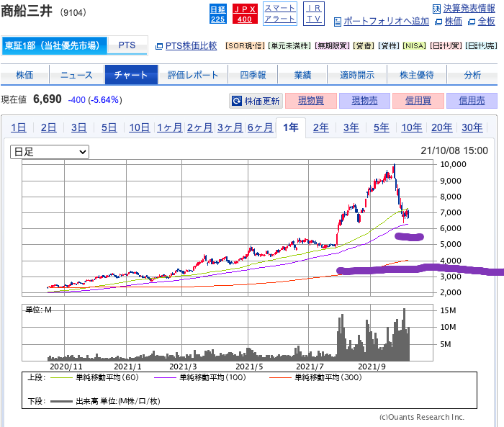Open the PTS株価比較 link
Screen dimensions: 504x427
click(191, 46)
